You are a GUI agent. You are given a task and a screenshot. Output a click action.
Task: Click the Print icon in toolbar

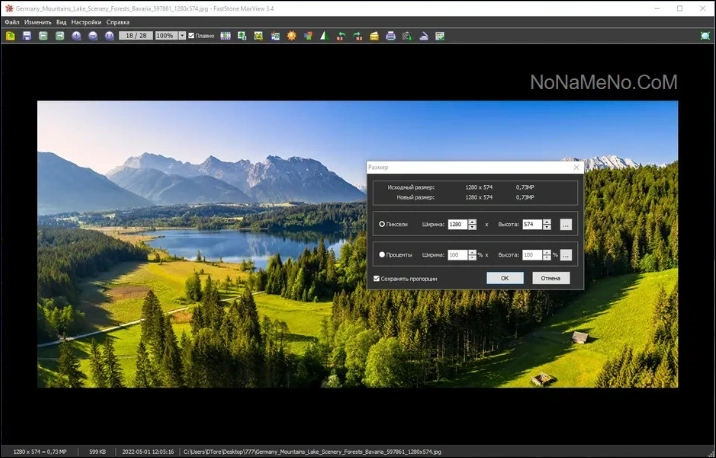(x=390, y=36)
